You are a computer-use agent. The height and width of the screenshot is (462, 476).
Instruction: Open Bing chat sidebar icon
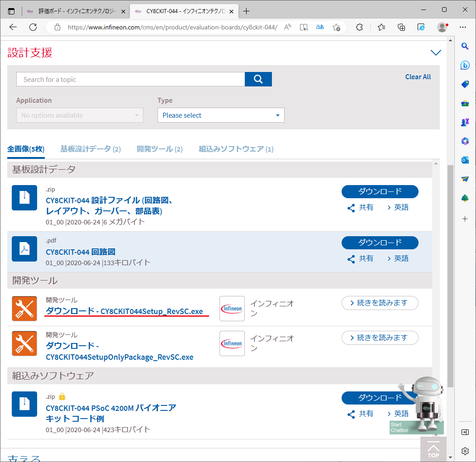(x=465, y=65)
